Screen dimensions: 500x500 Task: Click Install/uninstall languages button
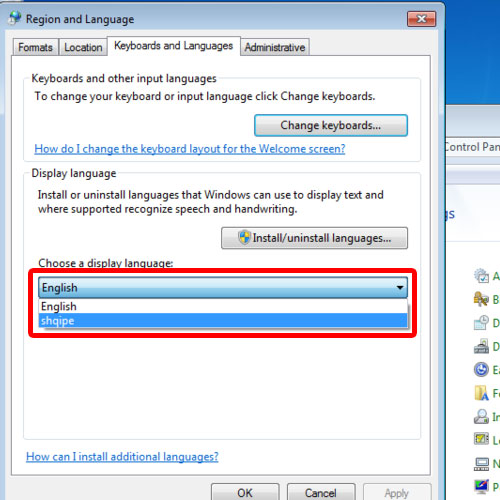point(314,238)
